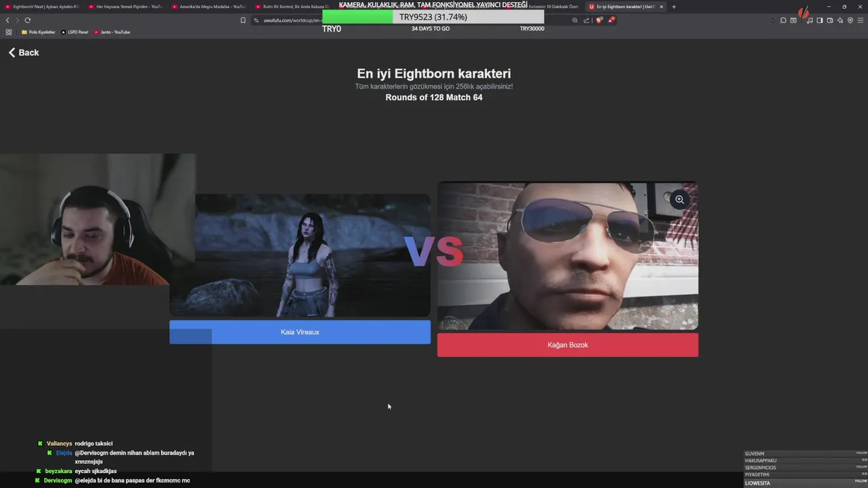
Task: Click PIYADETIMI entry in follower list
Action: click(806, 475)
